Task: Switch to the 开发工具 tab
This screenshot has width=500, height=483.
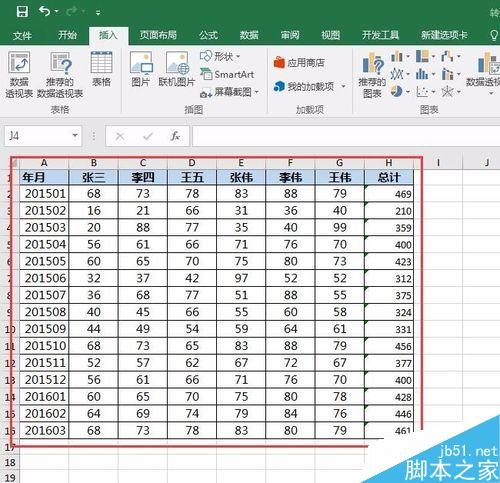Action: coord(380,35)
